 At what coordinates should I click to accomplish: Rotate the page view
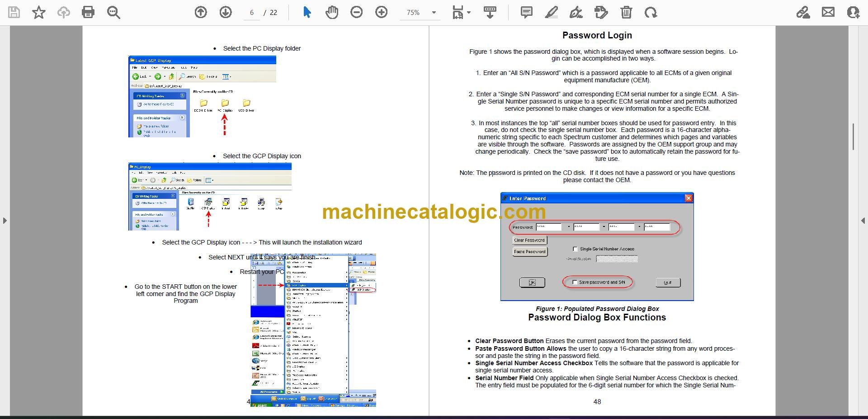pos(651,12)
